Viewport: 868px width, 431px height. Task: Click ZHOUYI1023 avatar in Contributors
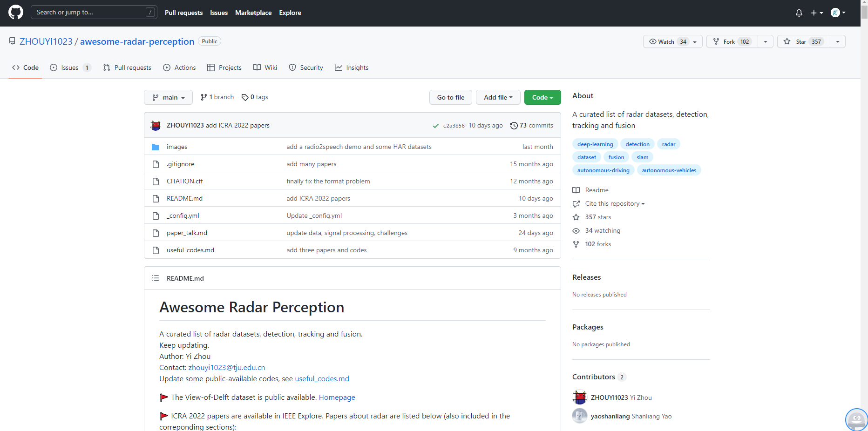coord(580,397)
